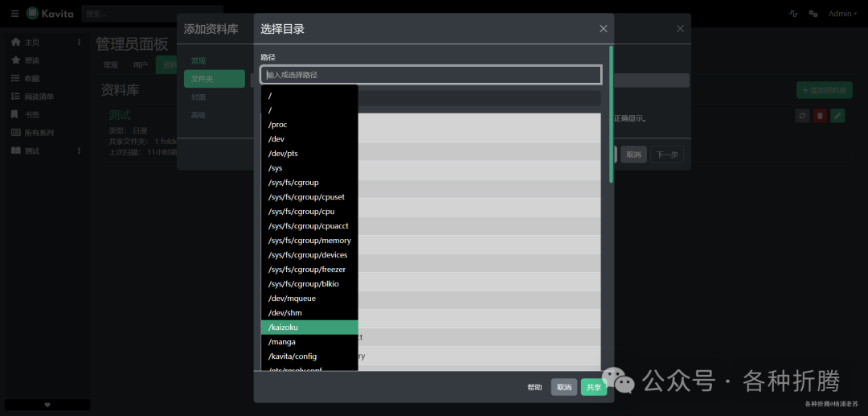The width and height of the screenshot is (868, 416).
Task: Go to 主页 in the sidebar
Action: pyautogui.click(x=32, y=42)
